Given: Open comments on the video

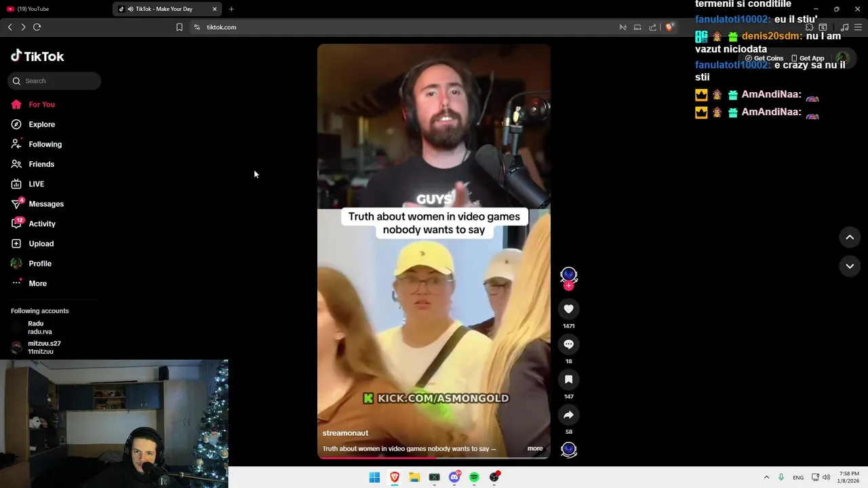Looking at the screenshot, I should click(x=568, y=344).
